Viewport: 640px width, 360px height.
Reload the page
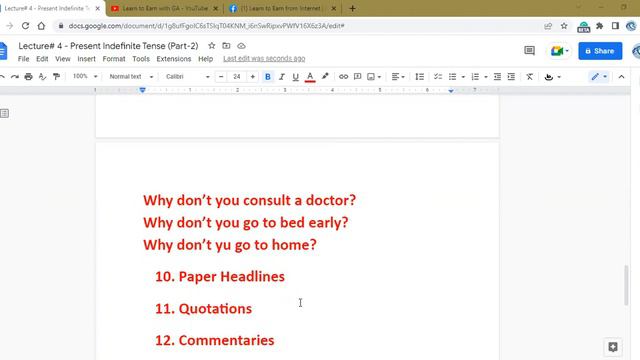point(25,26)
